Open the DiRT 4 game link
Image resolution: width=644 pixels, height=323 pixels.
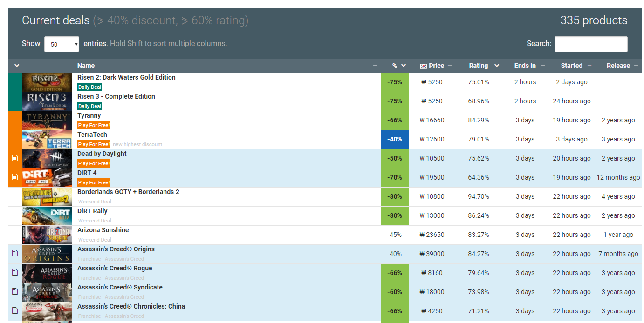point(87,173)
